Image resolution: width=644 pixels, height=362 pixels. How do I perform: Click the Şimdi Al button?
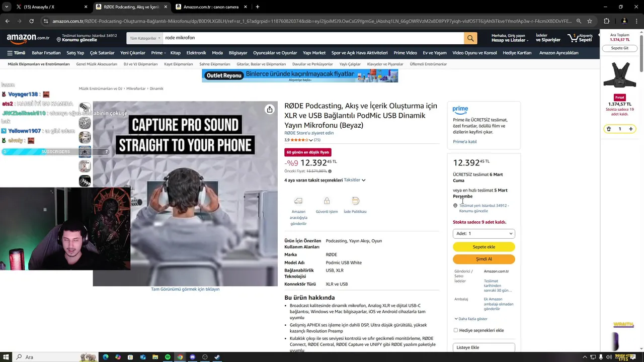484,259
